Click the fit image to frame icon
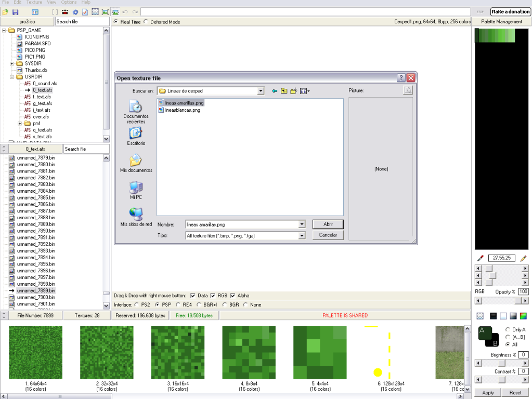 pyautogui.click(x=105, y=12)
